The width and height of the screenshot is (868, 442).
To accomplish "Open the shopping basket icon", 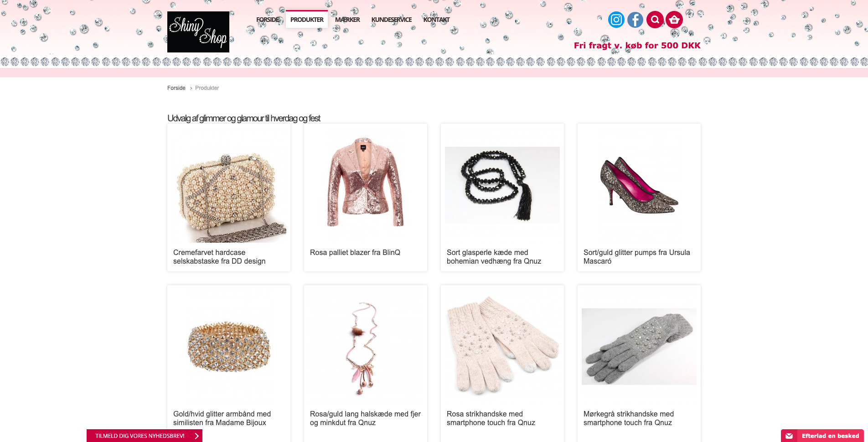I will pyautogui.click(x=674, y=20).
